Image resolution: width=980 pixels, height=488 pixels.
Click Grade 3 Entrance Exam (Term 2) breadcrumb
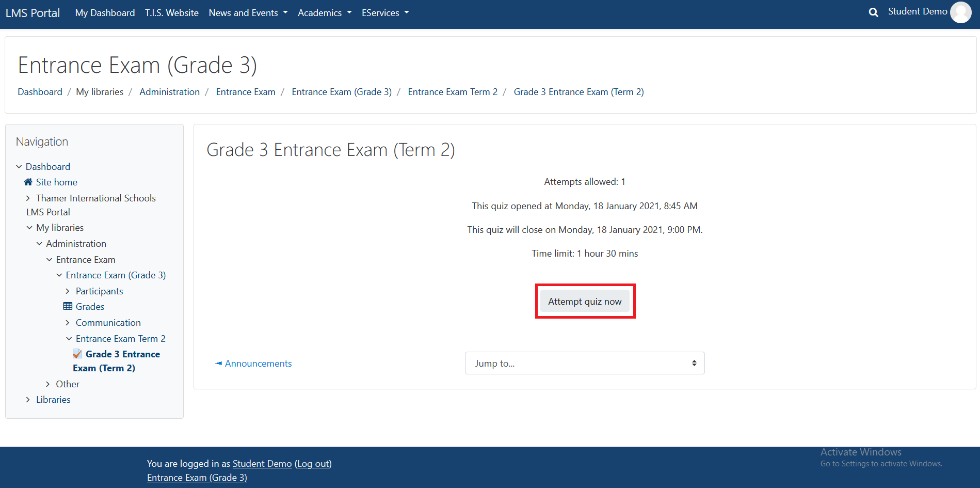579,91
